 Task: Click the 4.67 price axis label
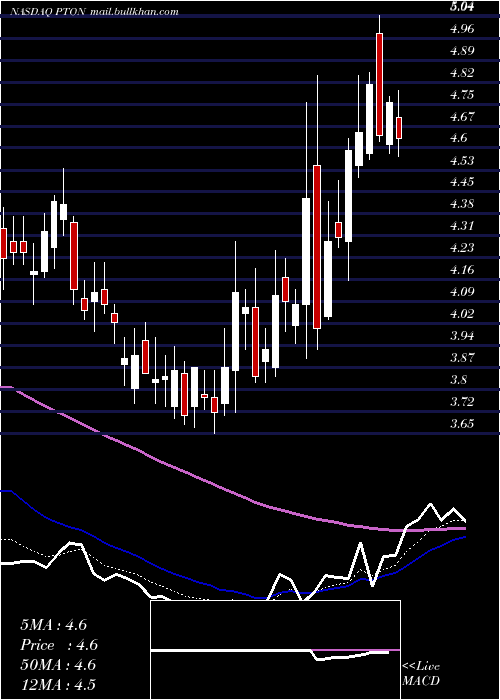tap(462, 117)
